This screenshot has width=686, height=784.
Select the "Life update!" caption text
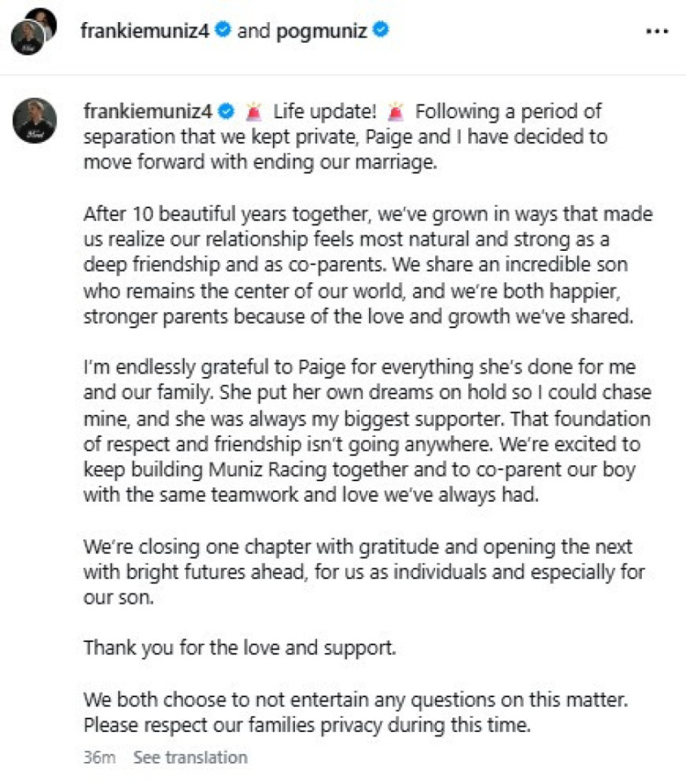click(324, 111)
